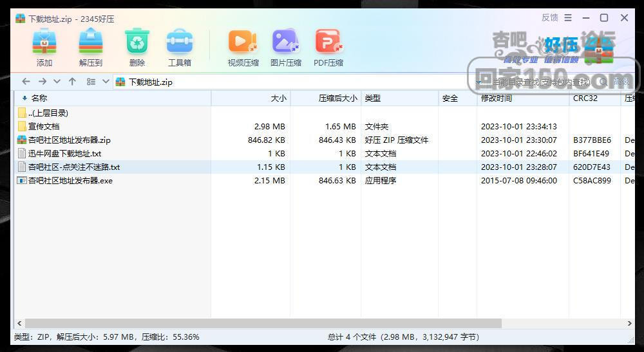Image resolution: width=644 pixels, height=352 pixels.
Task: Click the 反馈 feedback link
Action: pyautogui.click(x=550, y=17)
